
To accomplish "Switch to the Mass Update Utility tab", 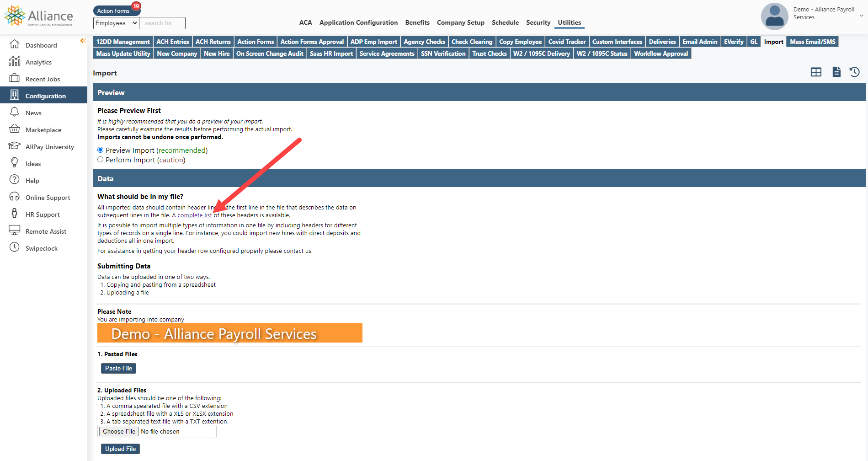I will [123, 54].
